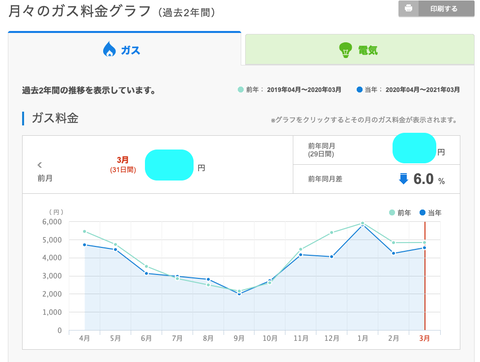Image resolution: width=480 pixels, height=362 pixels.
Task: Select the 6月 current-year data point
Action: coord(146,273)
